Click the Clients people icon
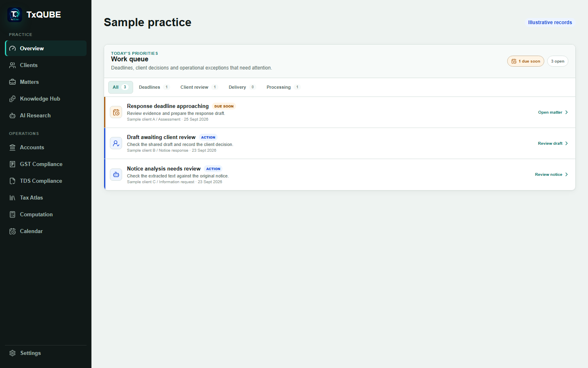This screenshot has height=368, width=588. coord(13,65)
